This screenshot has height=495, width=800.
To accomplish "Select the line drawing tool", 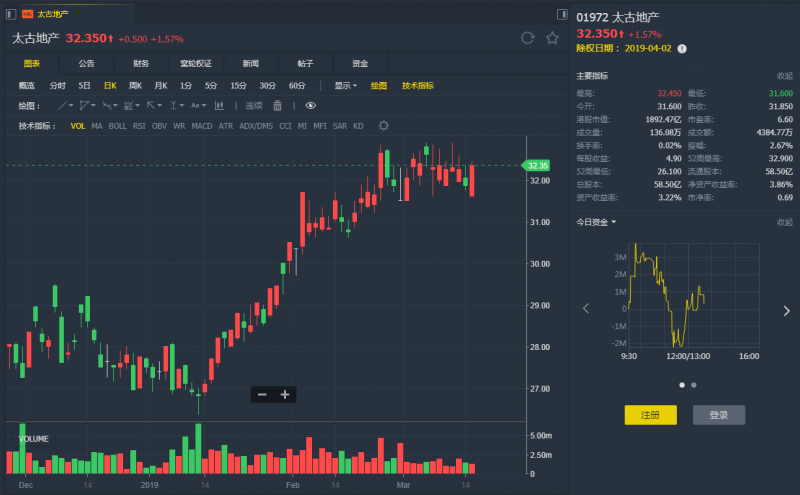I will [64, 105].
